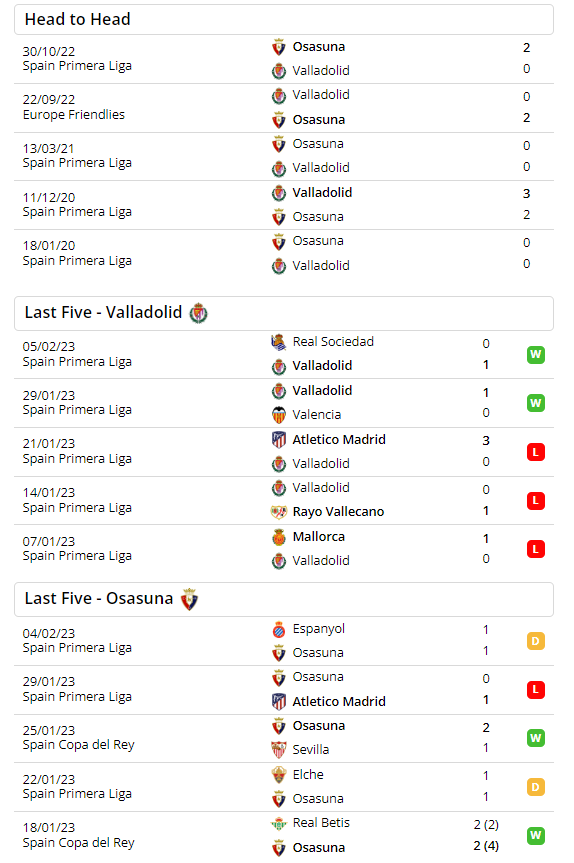Click the Mallorca club crest icon

tap(279, 537)
